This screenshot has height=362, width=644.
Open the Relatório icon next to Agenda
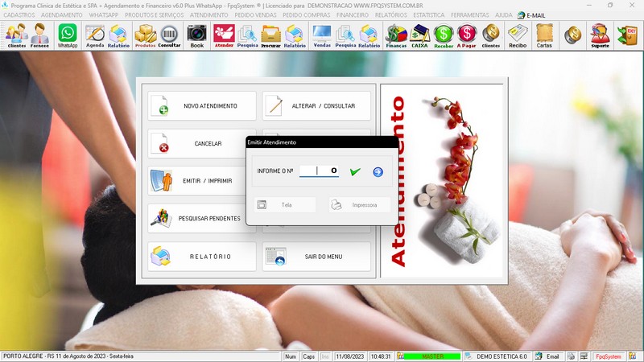tap(118, 35)
